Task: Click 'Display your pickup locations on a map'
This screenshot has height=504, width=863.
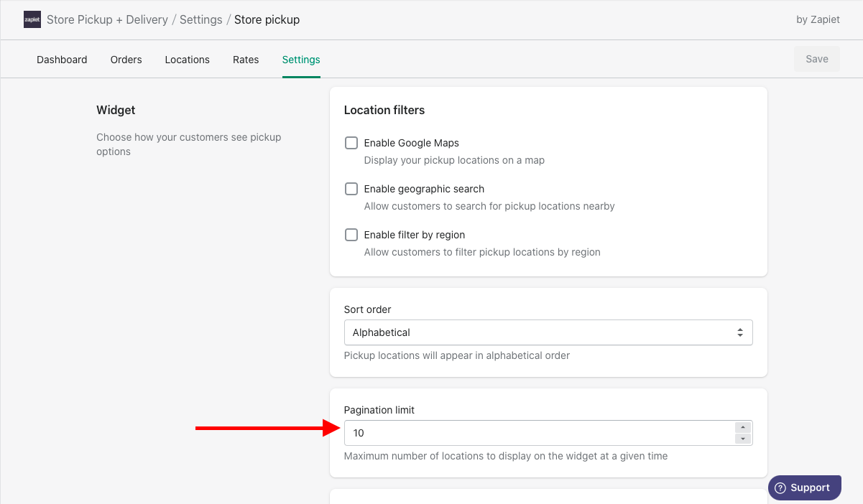Action: click(x=454, y=160)
